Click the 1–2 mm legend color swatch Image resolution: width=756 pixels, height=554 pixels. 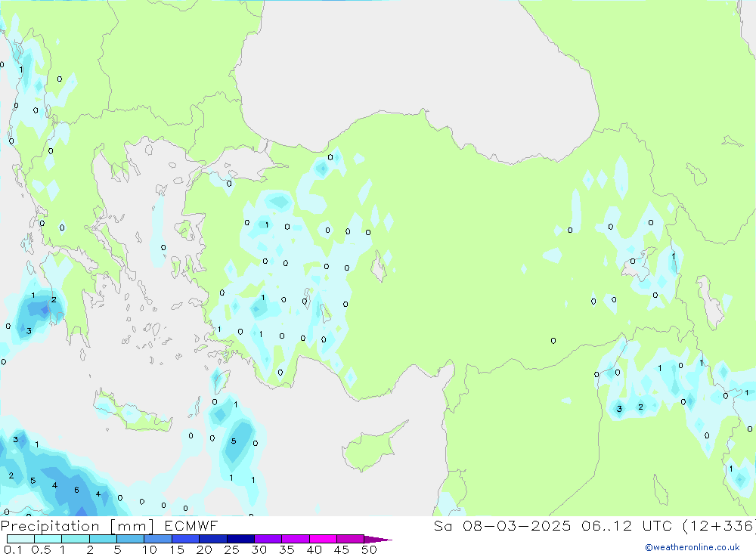(76, 539)
